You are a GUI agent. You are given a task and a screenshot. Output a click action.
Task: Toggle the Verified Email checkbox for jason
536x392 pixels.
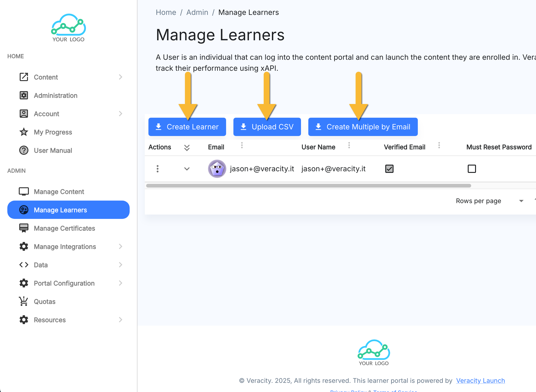pos(389,169)
